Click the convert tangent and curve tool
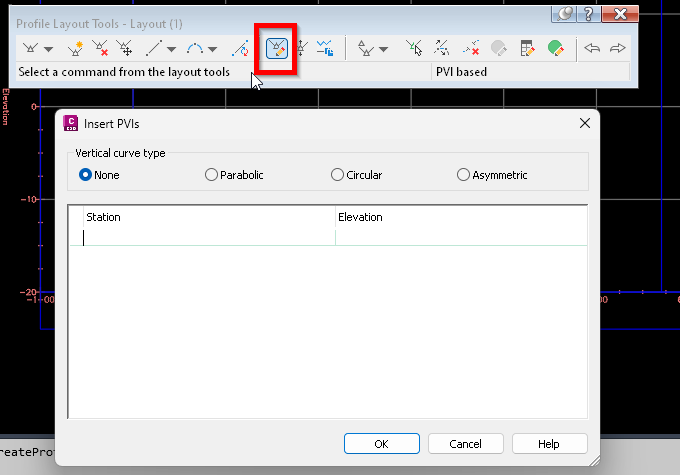This screenshot has height=475, width=680. click(x=240, y=49)
